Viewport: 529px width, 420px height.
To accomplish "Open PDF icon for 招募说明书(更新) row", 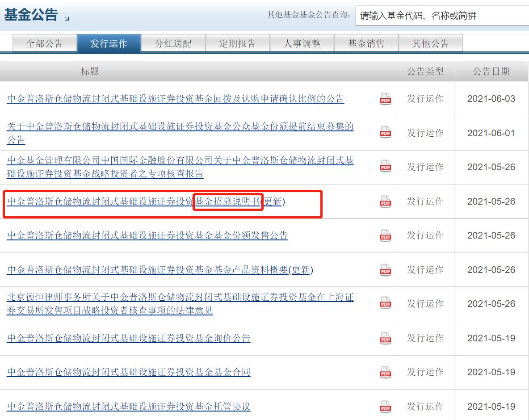I will (x=385, y=202).
